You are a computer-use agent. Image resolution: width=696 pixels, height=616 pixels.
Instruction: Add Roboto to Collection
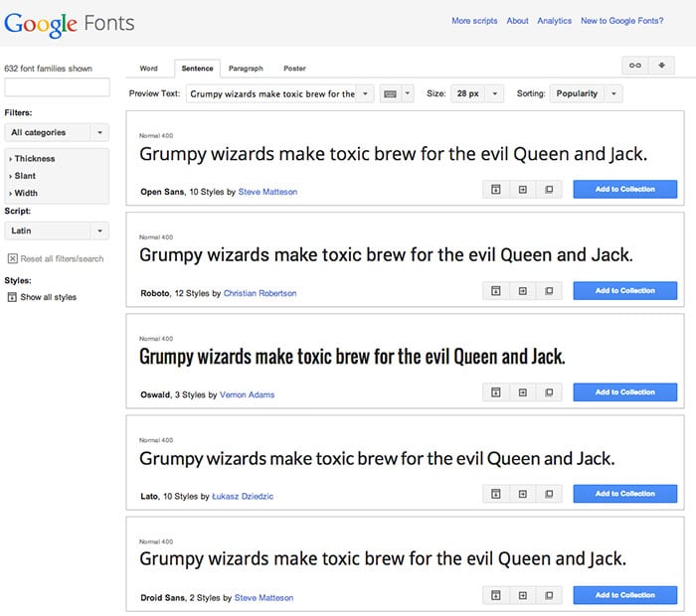pos(625,291)
